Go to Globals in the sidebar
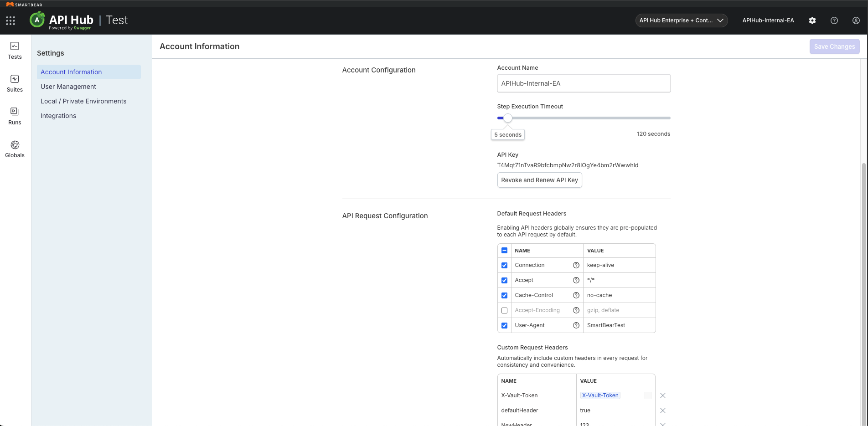 [x=15, y=149]
